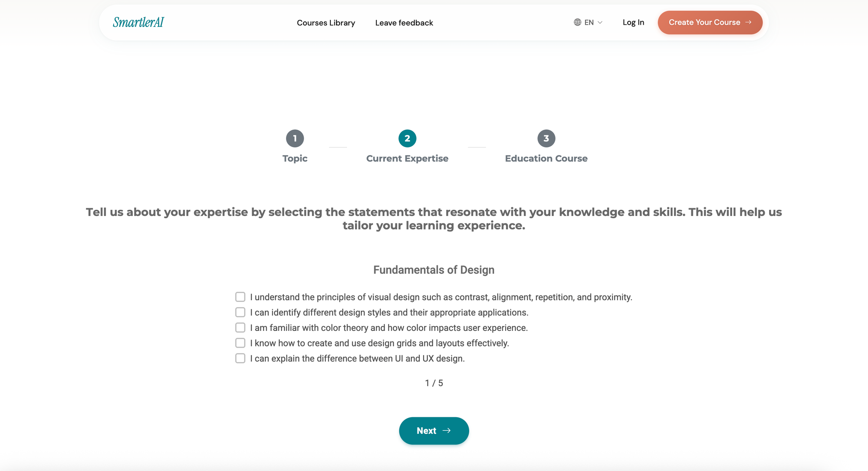Tick the color theory familiarity checkbox
The image size is (868, 471).
(x=240, y=327)
